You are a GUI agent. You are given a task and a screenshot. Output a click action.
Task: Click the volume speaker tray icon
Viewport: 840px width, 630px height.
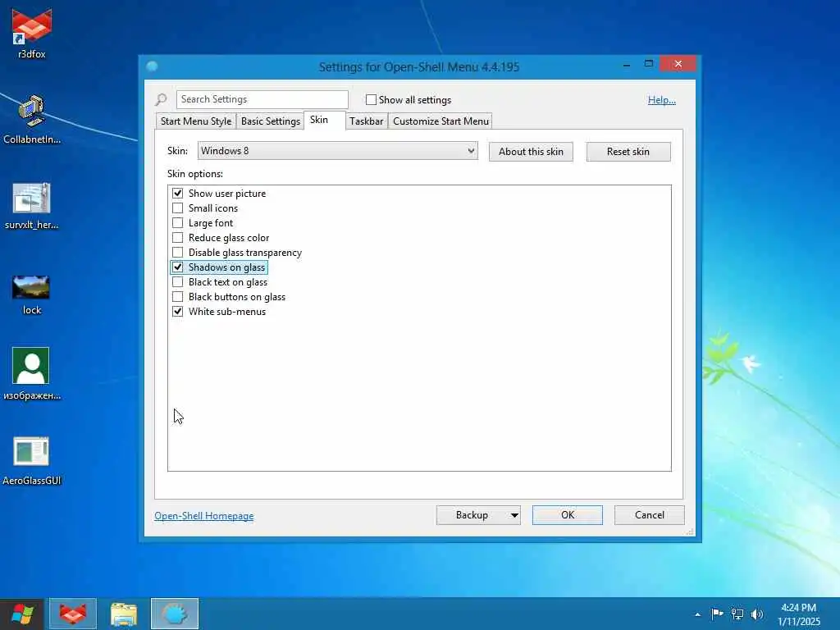click(x=757, y=614)
